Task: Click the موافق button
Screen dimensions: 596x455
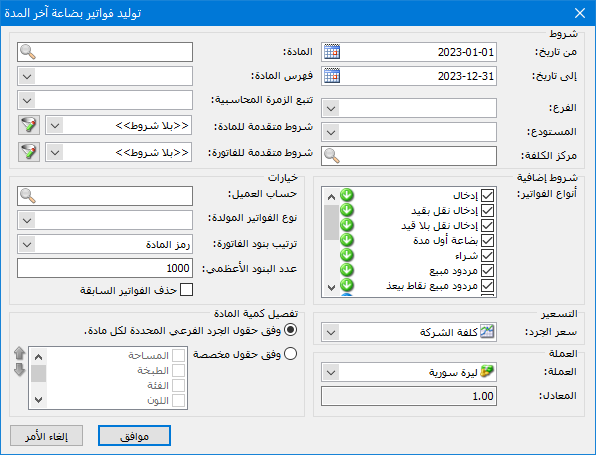Action: click(134, 436)
